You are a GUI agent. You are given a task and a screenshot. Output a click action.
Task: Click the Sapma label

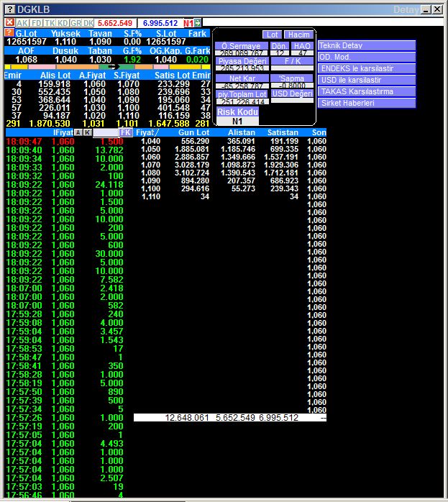pos(291,78)
